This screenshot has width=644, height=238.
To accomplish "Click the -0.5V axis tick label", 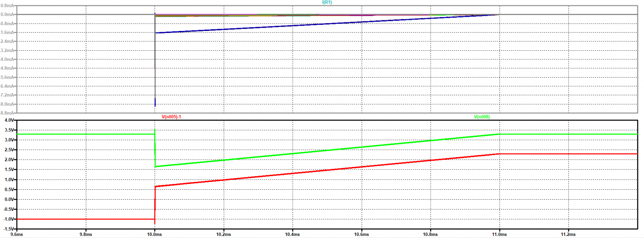I will [8, 209].
